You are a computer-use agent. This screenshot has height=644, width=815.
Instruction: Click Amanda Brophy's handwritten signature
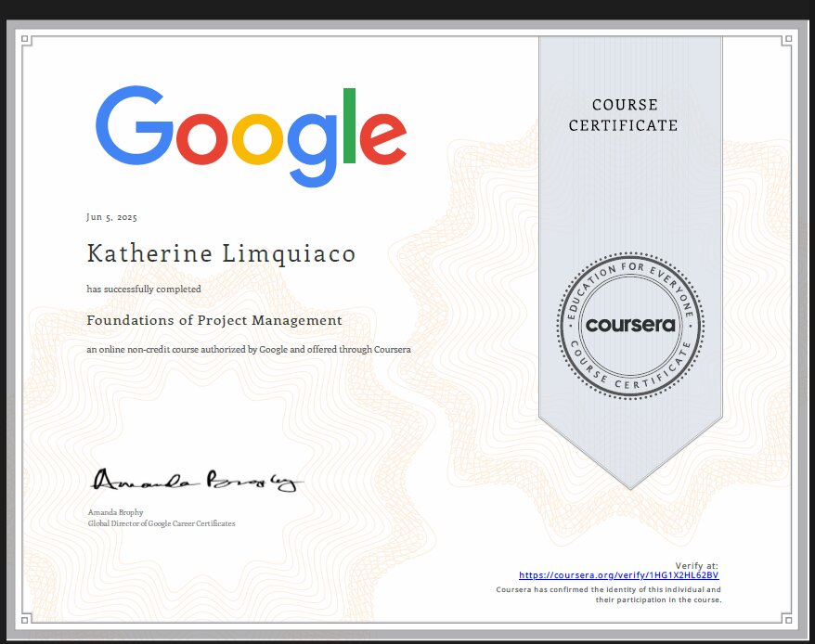196,480
